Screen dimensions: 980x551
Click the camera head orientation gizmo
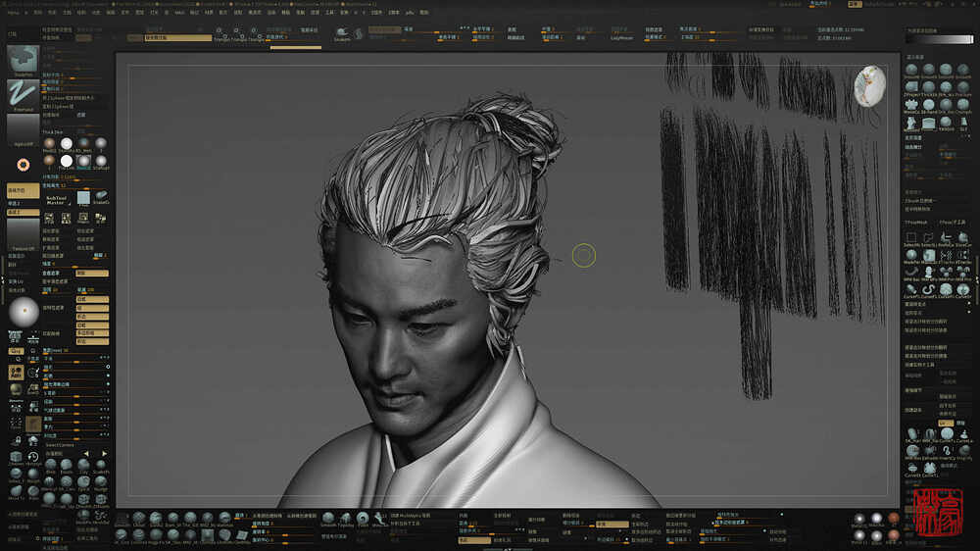point(869,86)
